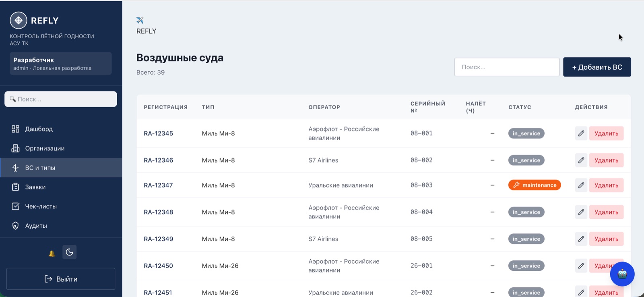Click Миль Ми-26 type in RA-12450 row
This screenshot has height=297, width=644.
220,266
